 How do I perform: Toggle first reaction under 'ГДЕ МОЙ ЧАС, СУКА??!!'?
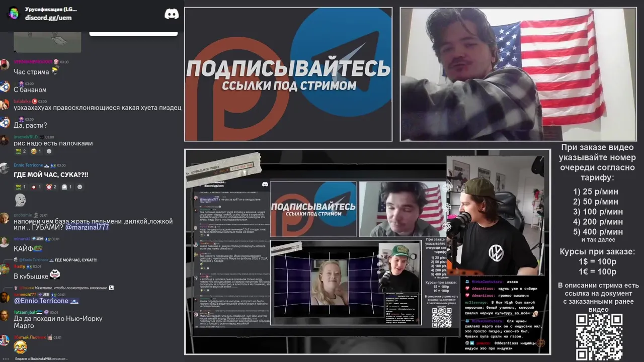pos(21,187)
